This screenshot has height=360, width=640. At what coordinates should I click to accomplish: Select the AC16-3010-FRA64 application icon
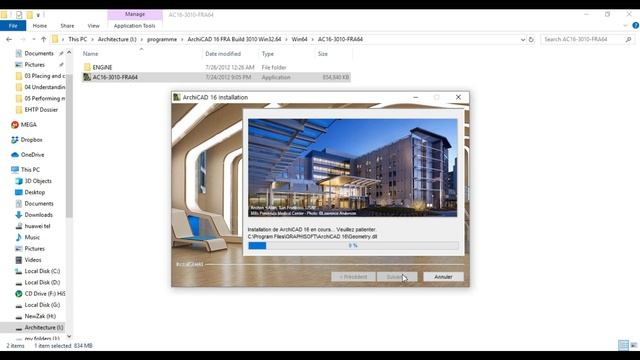tap(87, 77)
